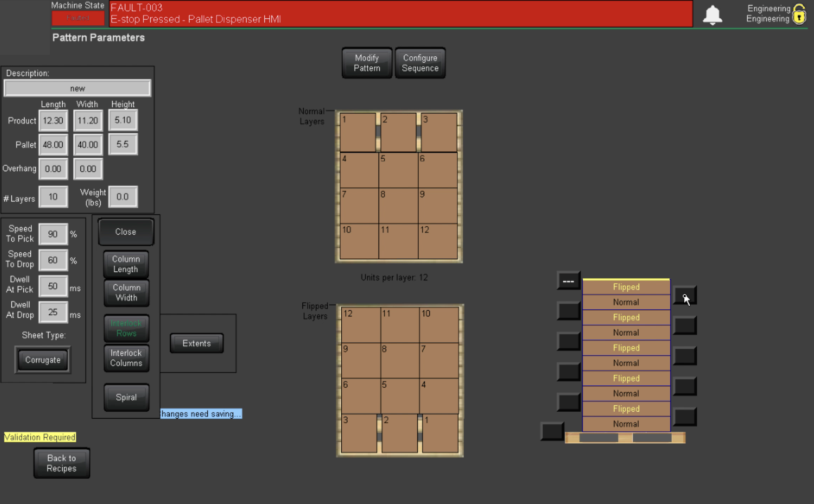This screenshot has width=814, height=504.
Task: Edit the # Layers input field
Action: pos(53,197)
